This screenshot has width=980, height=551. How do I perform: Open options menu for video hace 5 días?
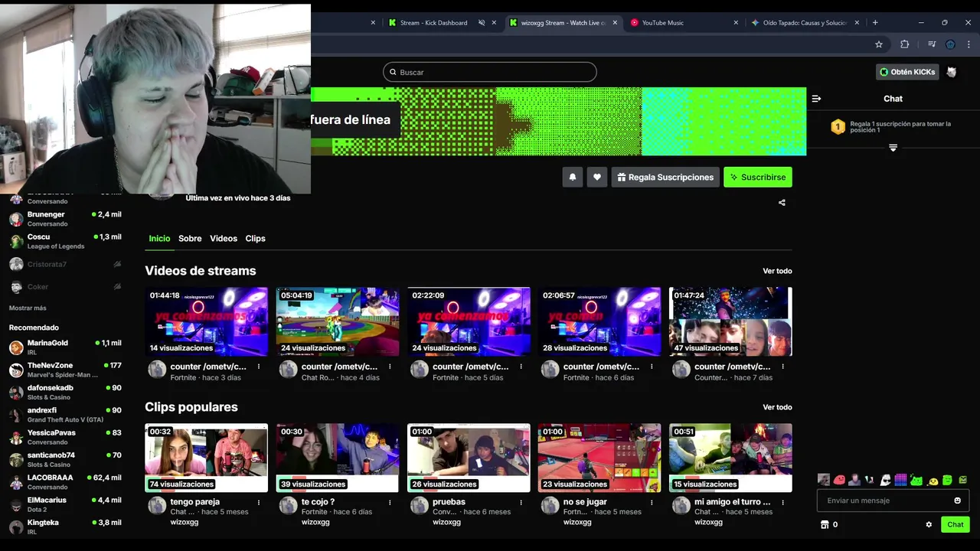click(x=521, y=367)
